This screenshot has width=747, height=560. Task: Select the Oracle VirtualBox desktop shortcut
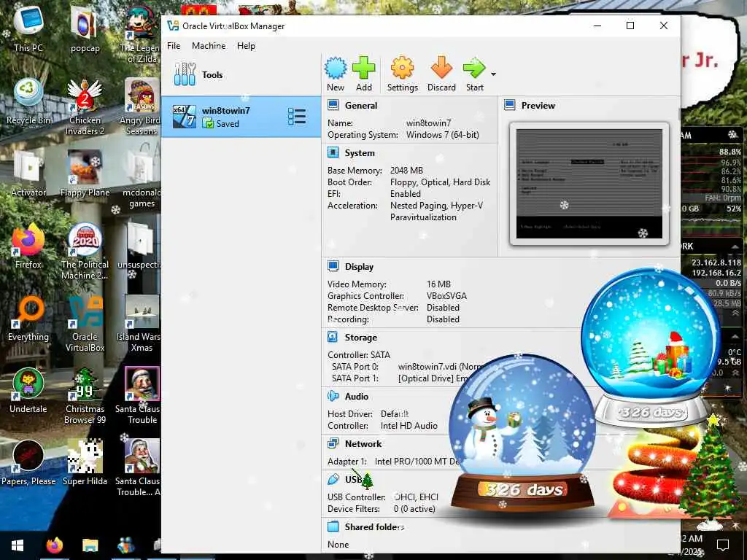(85, 324)
